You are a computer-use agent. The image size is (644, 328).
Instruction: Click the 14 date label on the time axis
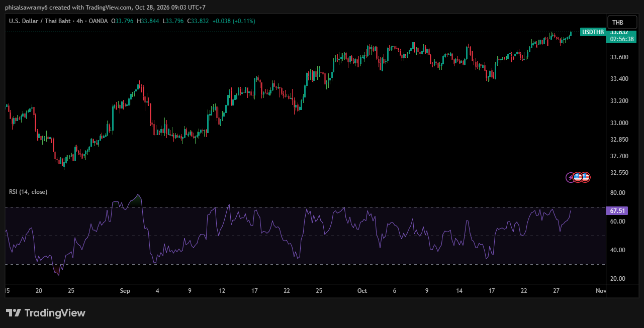459,291
